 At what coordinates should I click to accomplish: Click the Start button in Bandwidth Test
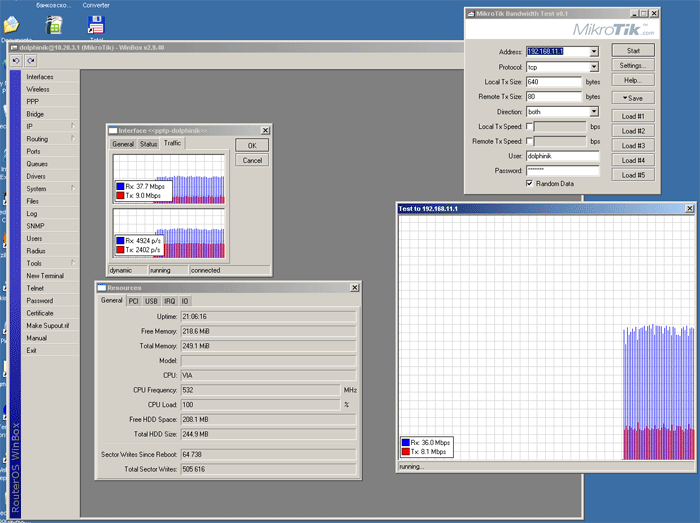click(x=633, y=50)
